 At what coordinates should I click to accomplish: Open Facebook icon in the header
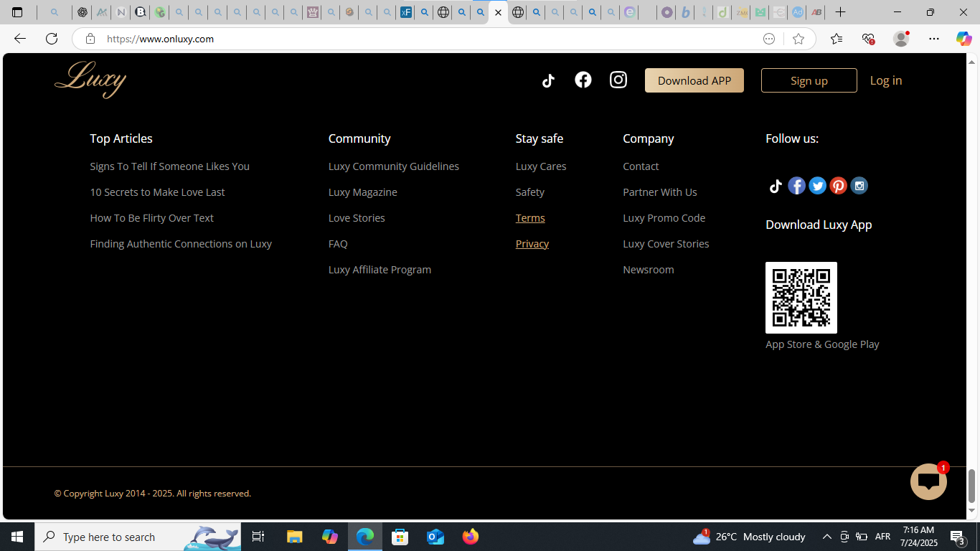(583, 80)
